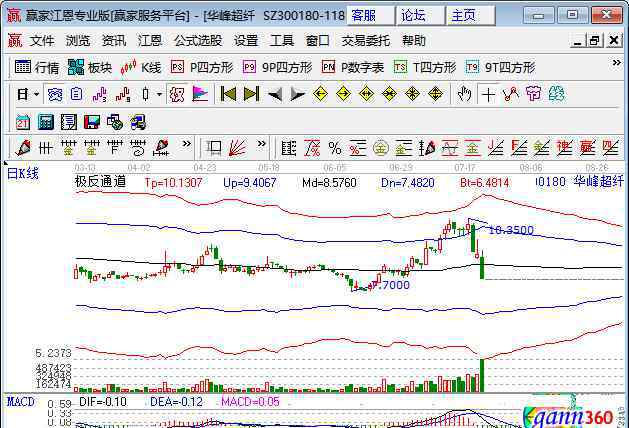Screen dimensions: 629x428
Task: Open the 设置 menu
Action: (x=246, y=41)
